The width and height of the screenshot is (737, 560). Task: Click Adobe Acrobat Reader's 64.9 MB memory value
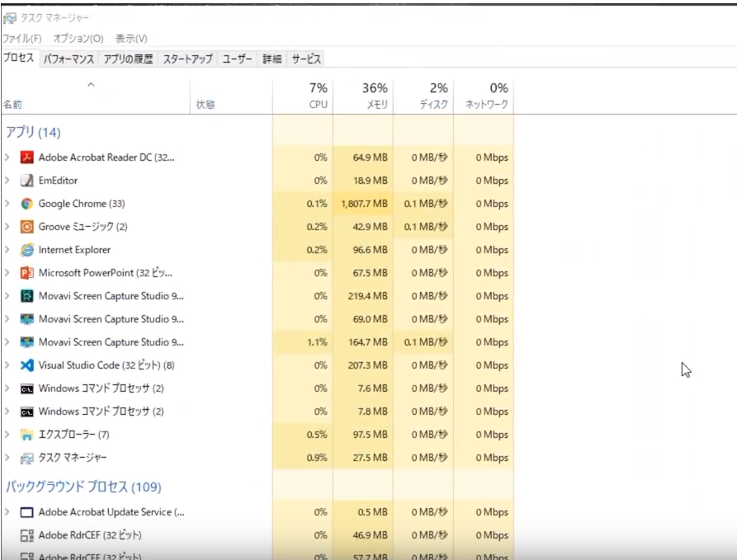pos(370,158)
